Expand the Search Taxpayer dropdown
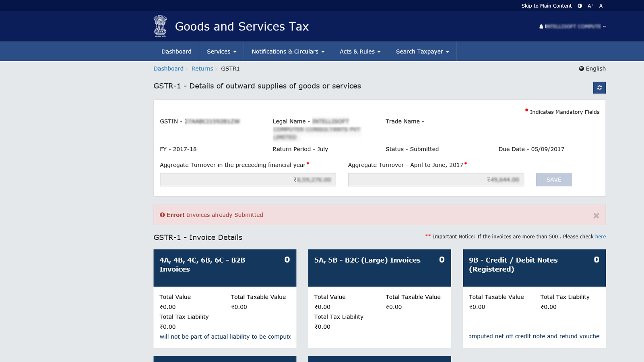 pos(421,51)
